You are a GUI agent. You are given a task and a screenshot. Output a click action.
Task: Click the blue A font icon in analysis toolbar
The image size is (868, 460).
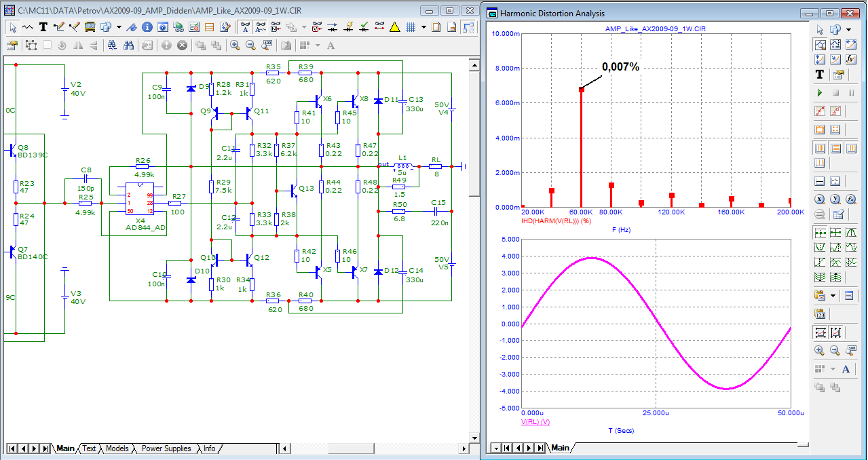pyautogui.click(x=846, y=368)
